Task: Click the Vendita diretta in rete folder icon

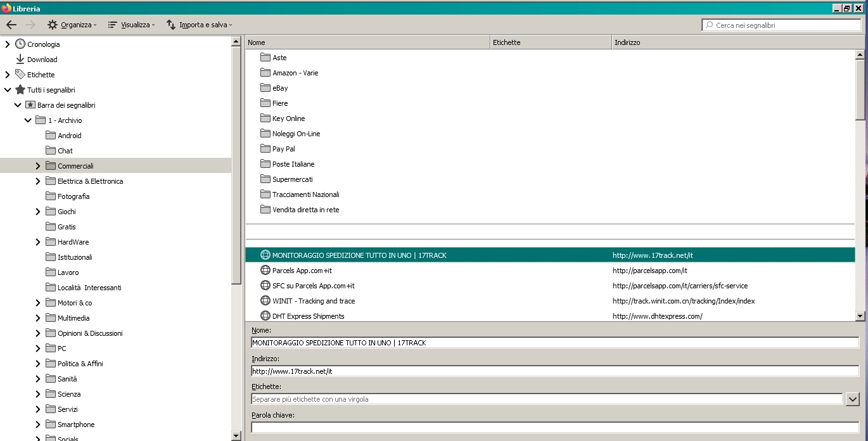Action: click(265, 209)
